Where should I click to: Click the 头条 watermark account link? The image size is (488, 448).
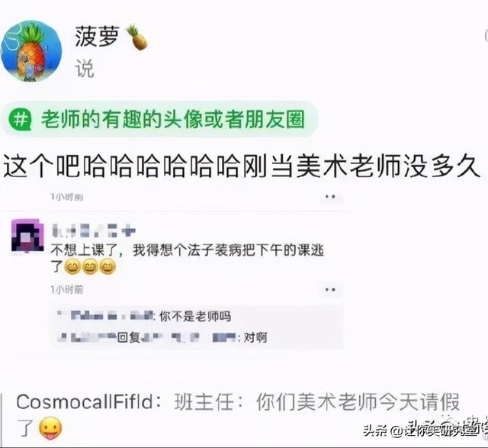tap(420, 431)
